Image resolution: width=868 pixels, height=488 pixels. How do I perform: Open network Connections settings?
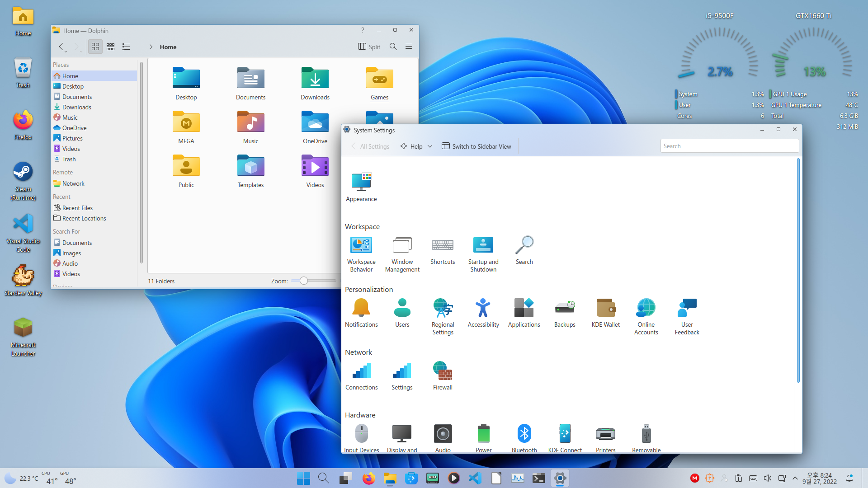point(361,375)
